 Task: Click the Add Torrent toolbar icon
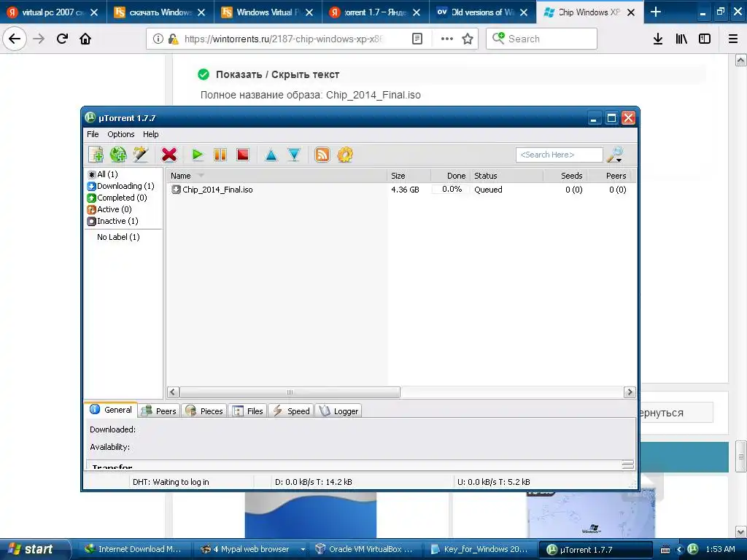coord(96,155)
